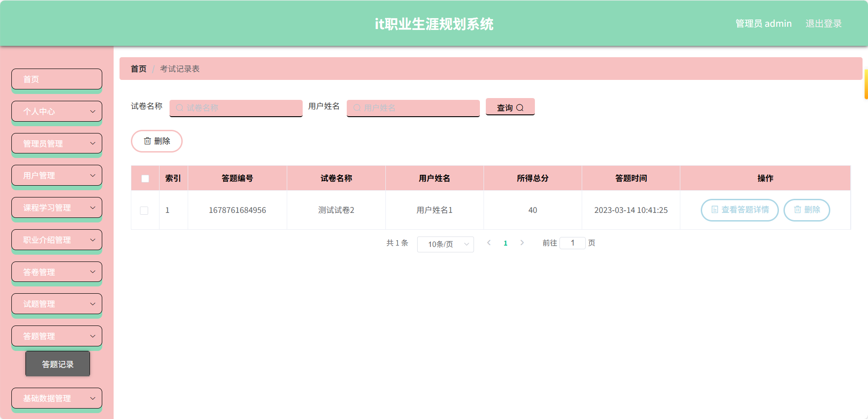Click the trash icon in the row 删除 button

pos(798,210)
